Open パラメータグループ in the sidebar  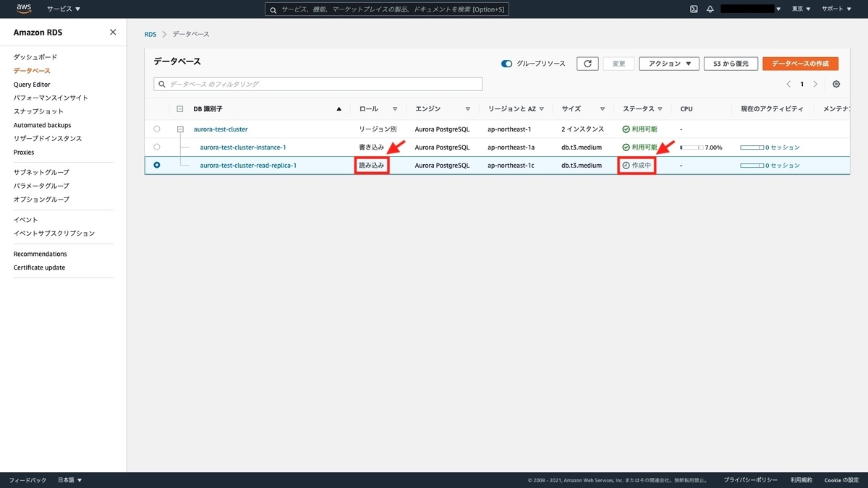41,186
